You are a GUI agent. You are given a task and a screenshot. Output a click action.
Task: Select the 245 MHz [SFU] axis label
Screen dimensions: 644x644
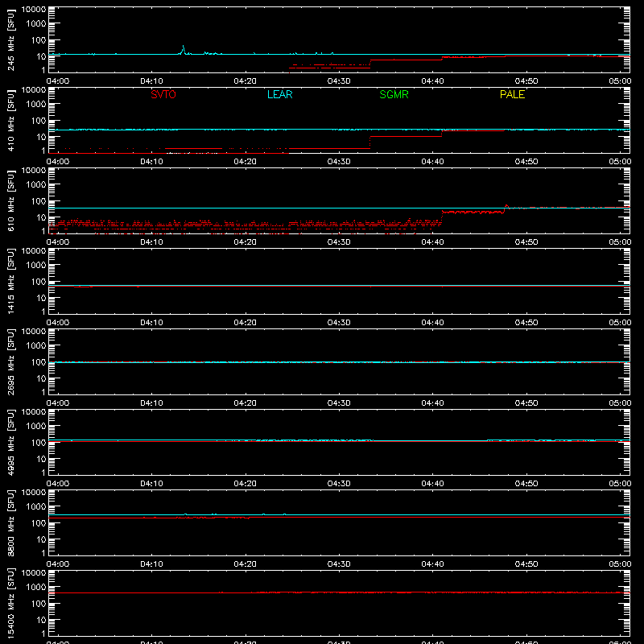click(10, 39)
